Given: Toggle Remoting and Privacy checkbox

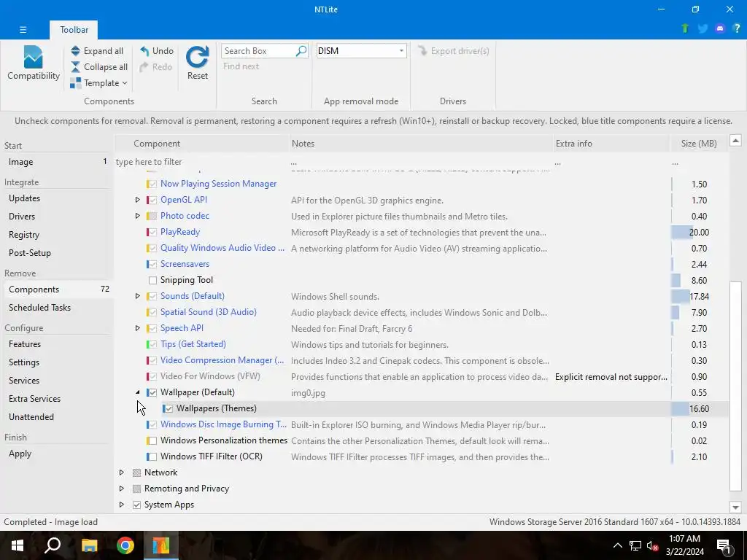Looking at the screenshot, I should point(136,489).
